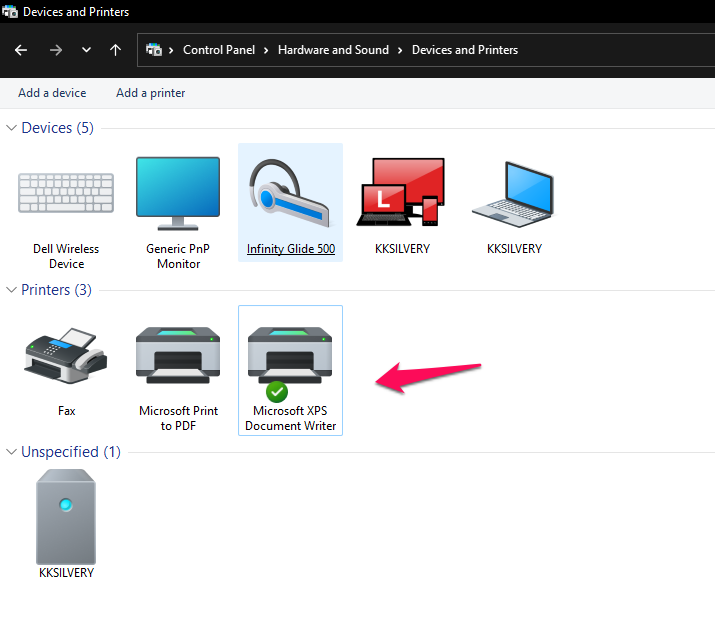The image size is (715, 618).
Task: Collapse the Devices (5) group chevron
Action: pos(11,128)
